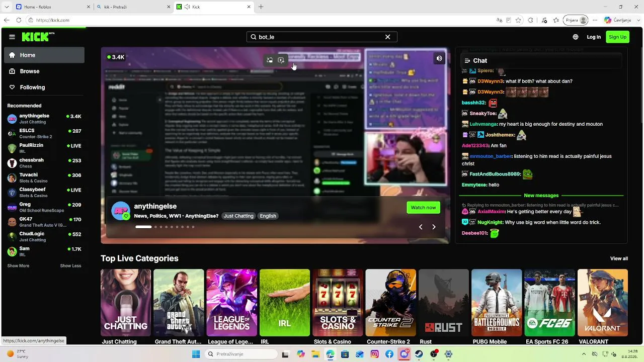644x362 pixels.
Task: Open the language globe selector
Action: point(576,37)
